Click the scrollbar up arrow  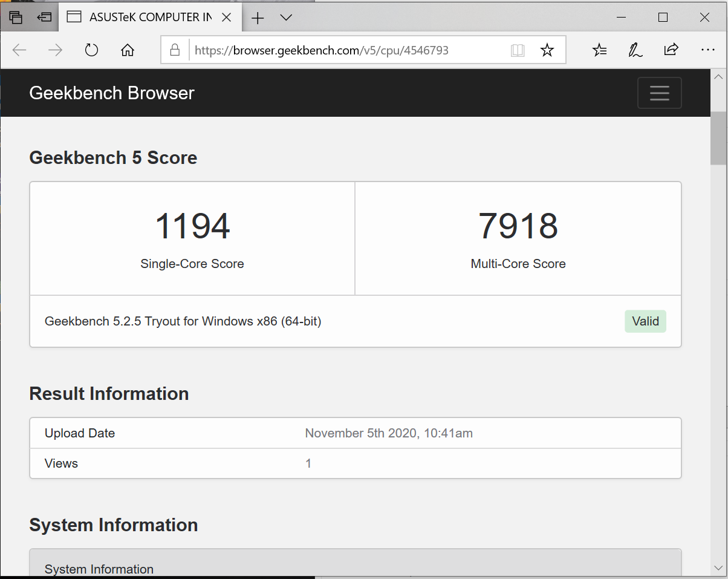tap(718, 77)
